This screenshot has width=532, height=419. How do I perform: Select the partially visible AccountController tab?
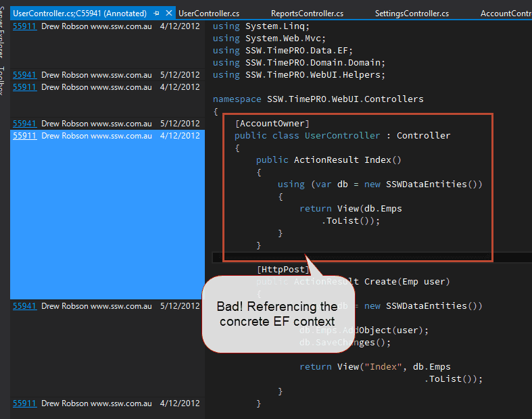pos(506,13)
